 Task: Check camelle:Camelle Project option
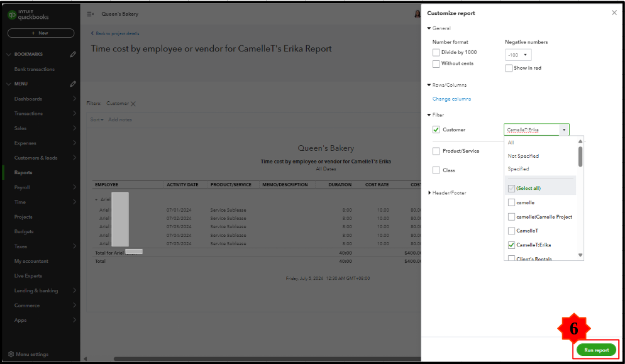511,217
